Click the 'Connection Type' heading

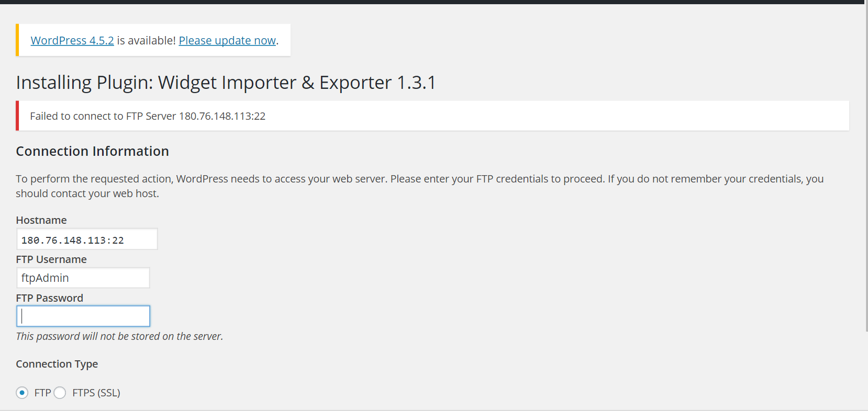point(57,364)
